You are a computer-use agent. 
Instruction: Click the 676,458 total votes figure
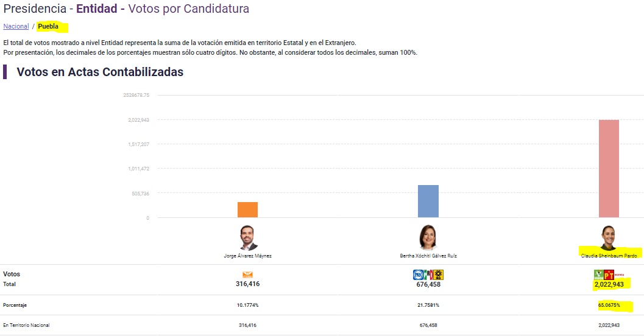pyautogui.click(x=428, y=284)
